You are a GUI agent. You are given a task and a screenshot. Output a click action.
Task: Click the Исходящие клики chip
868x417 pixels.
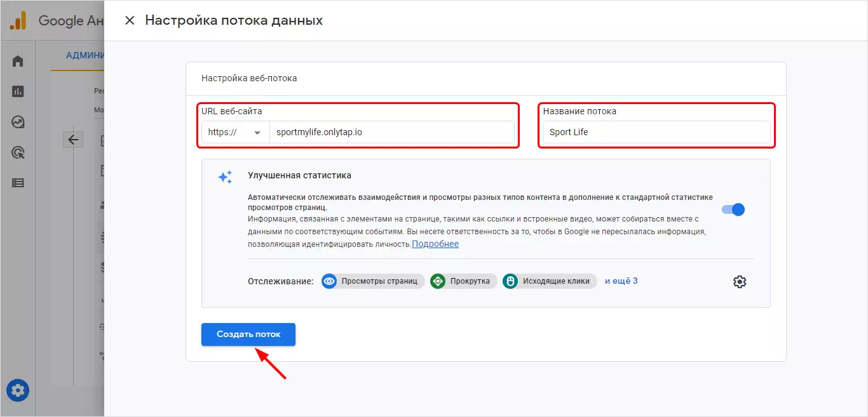coord(549,281)
